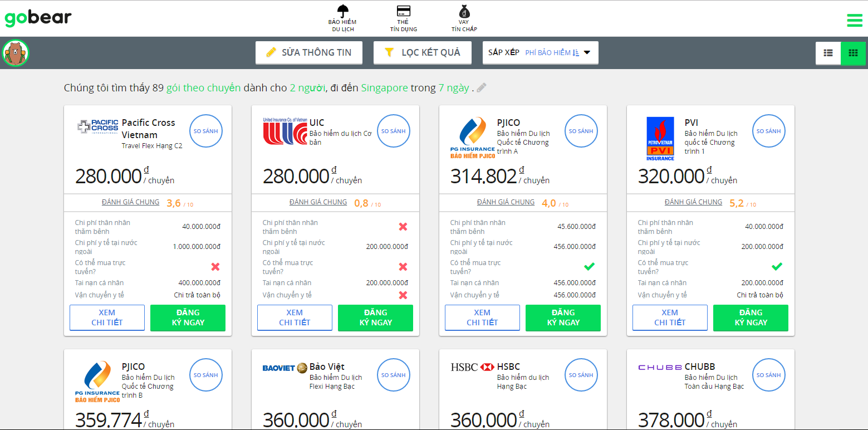The image size is (868, 430).
Task: Click the 3,6 rating score
Action: (174, 203)
